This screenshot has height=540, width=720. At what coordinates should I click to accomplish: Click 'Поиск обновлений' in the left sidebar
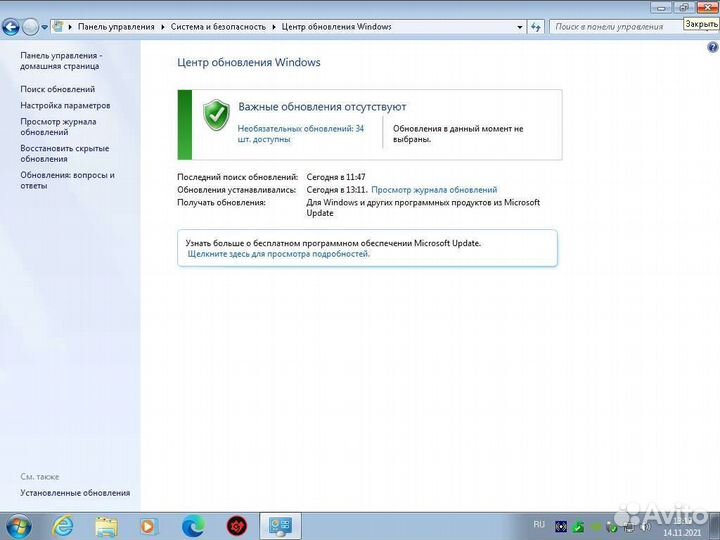click(58, 89)
